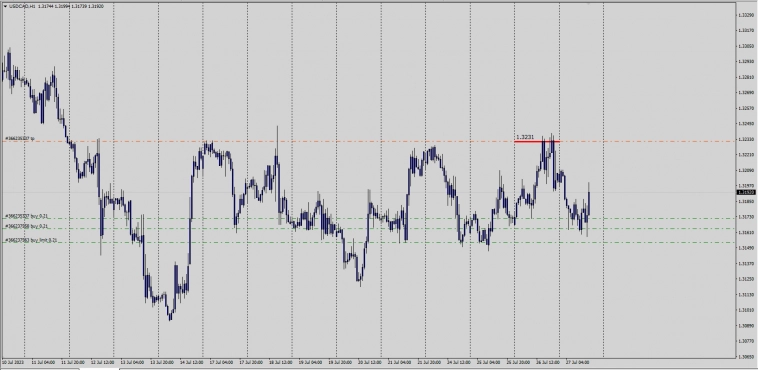The image size is (758, 370).
Task: Click price scale value 1.32570
Action: 746,108
